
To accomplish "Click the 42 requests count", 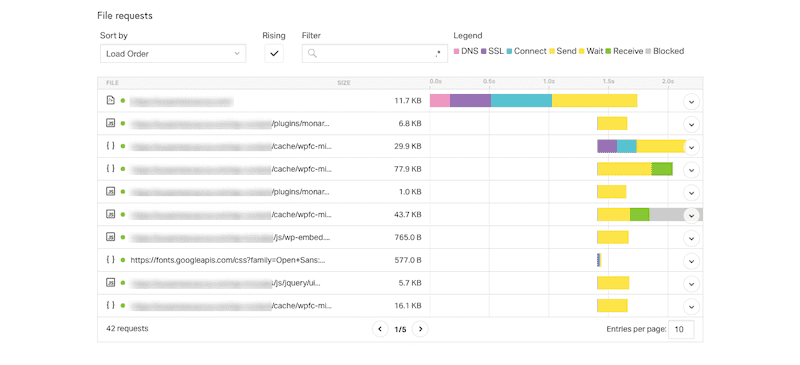I will [x=127, y=329].
